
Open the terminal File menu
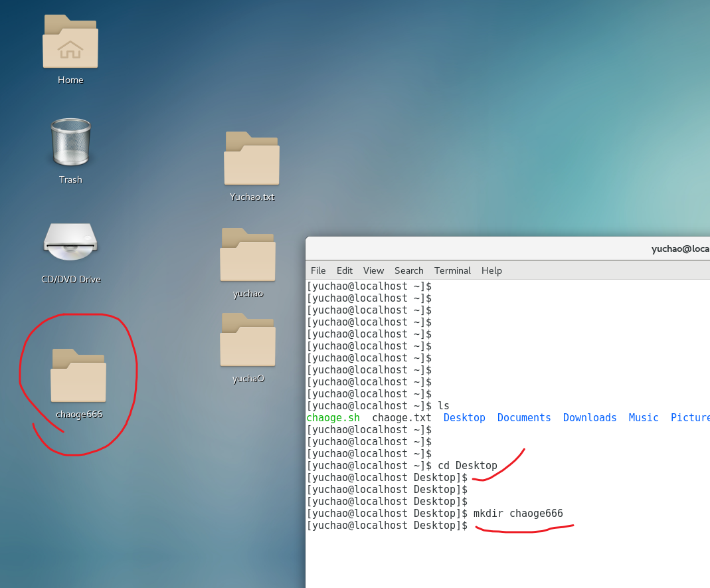tap(318, 270)
